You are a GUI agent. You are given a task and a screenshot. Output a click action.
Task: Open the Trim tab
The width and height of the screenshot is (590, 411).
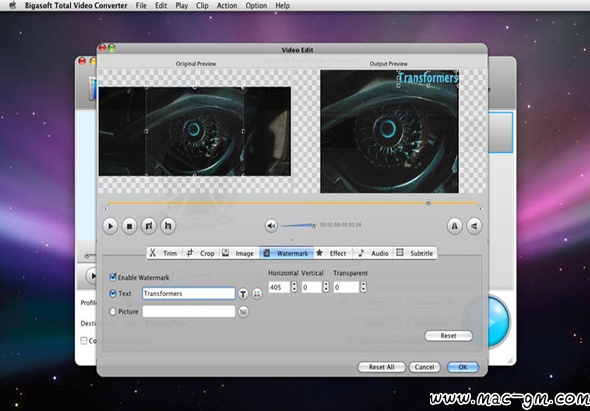click(x=164, y=253)
